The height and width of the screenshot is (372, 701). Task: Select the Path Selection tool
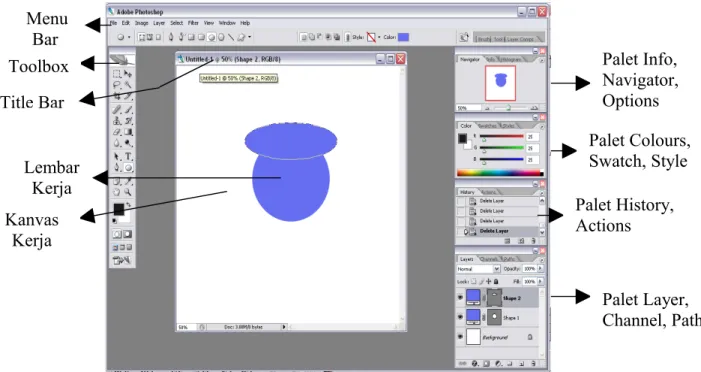(117, 156)
